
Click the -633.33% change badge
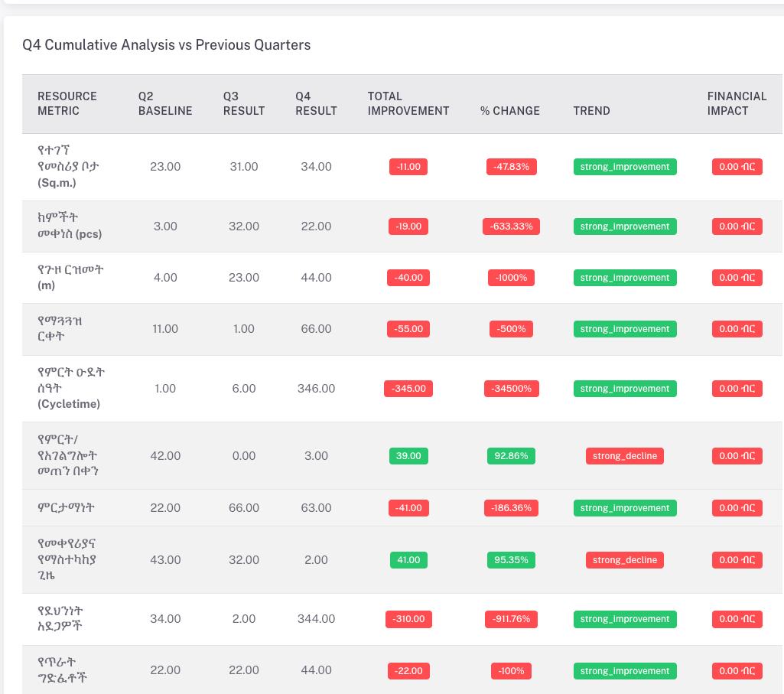click(511, 226)
